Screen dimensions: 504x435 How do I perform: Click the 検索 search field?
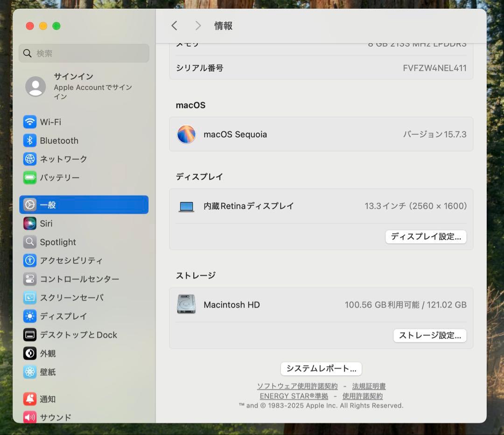pyautogui.click(x=84, y=53)
